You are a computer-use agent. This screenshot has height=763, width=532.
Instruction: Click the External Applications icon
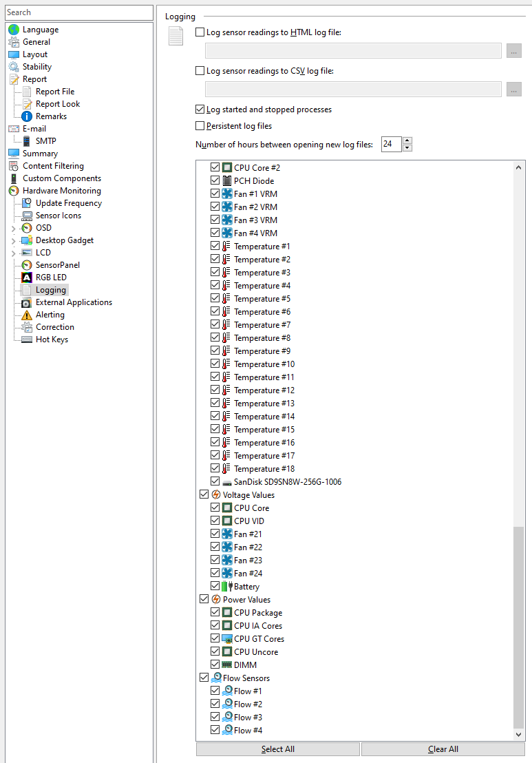[27, 302]
